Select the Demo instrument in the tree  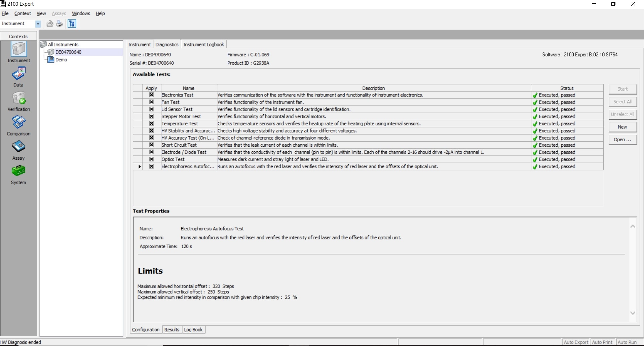click(61, 60)
